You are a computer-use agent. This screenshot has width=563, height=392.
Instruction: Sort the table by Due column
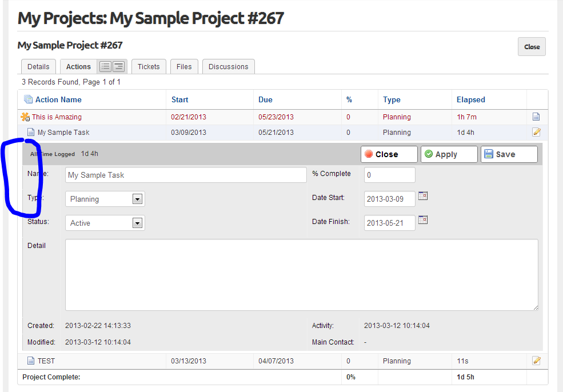pos(265,99)
